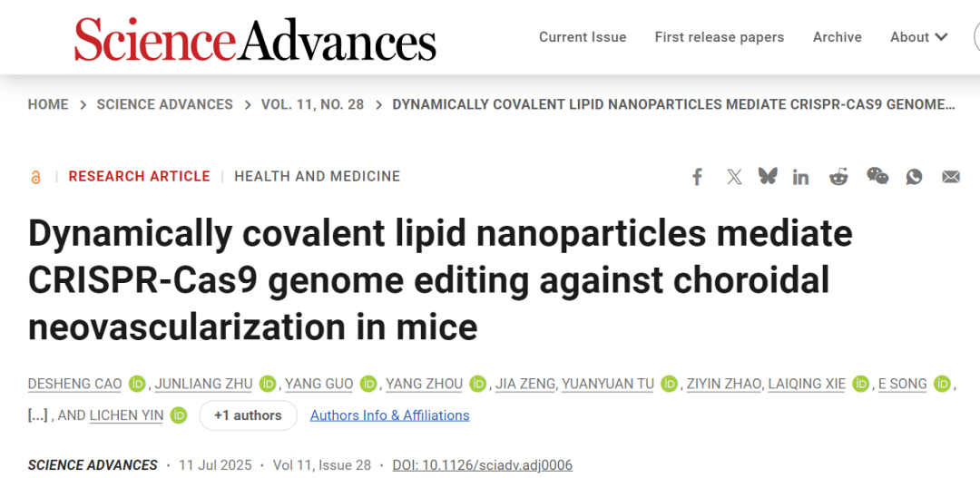The height and width of the screenshot is (478, 980).
Task: Share via Bluesky butterfly icon
Action: click(768, 176)
